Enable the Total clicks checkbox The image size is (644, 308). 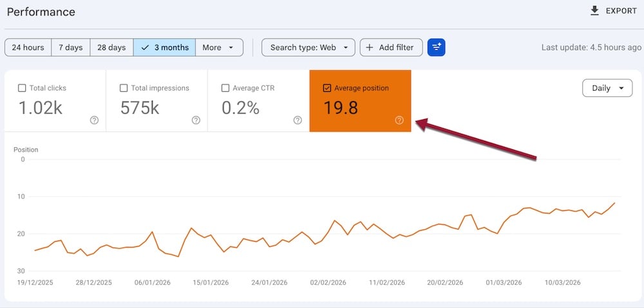coord(23,88)
